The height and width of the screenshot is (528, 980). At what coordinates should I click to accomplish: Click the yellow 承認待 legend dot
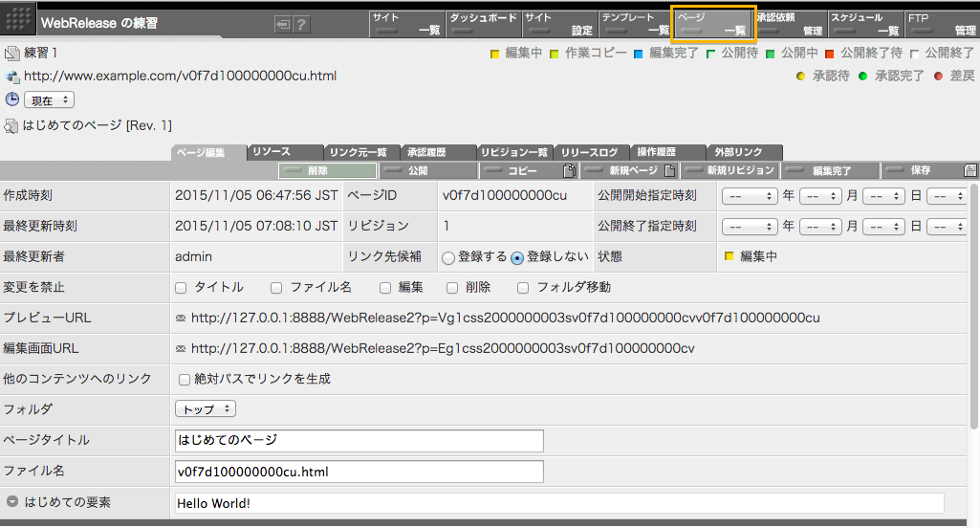point(800,77)
